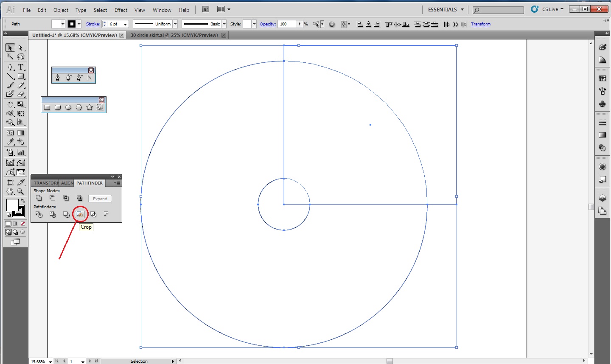Click the Unite shape mode icon
This screenshot has height=364, width=611.
pos(39,198)
